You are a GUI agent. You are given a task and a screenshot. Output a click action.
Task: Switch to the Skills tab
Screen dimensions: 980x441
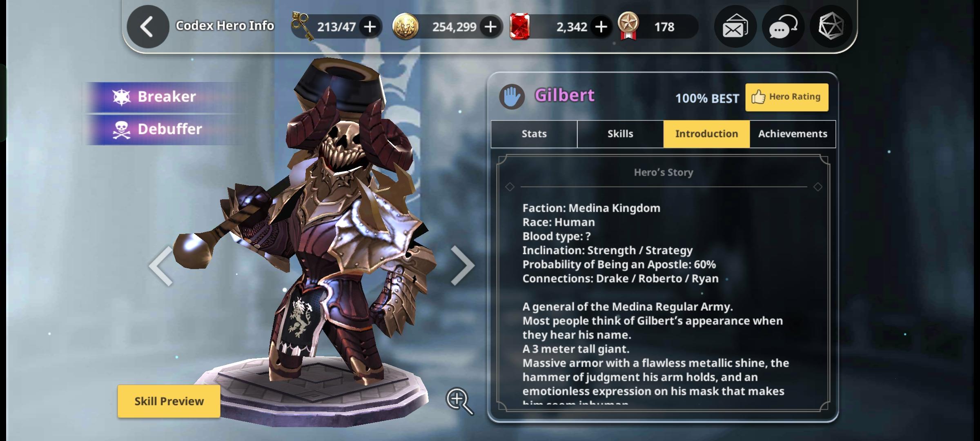coord(620,134)
